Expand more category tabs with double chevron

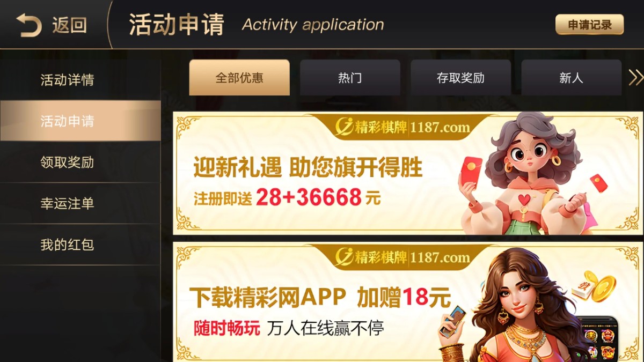click(635, 78)
